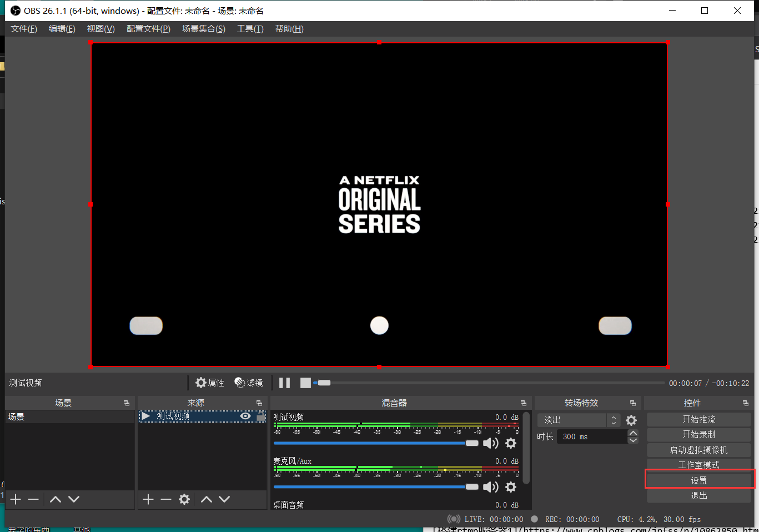
Task: Open audio settings gear for 麦克风/Aux
Action: click(511, 487)
